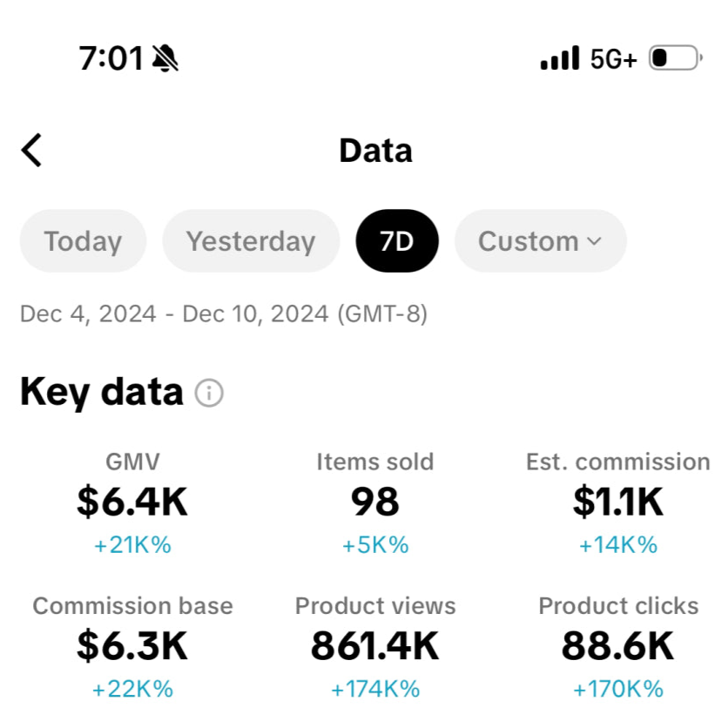Tap the GMV $6.4K metric
Image resolution: width=728 pixels, height=728 pixels.
132,503
